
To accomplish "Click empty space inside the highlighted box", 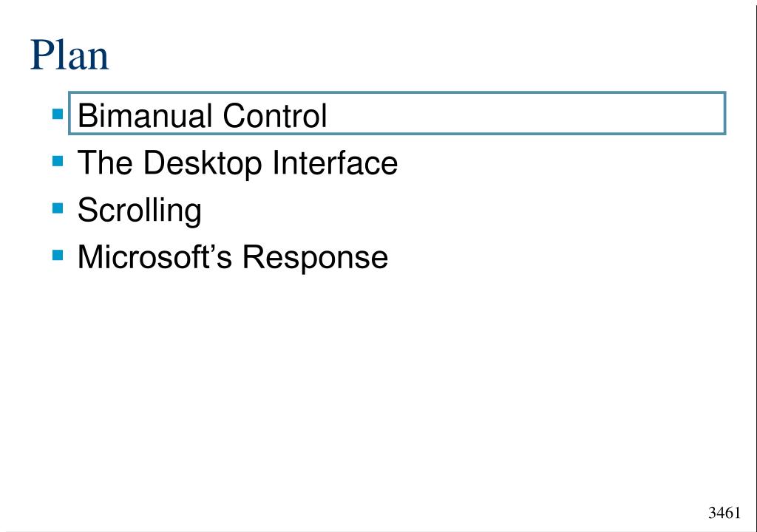I will [526, 114].
